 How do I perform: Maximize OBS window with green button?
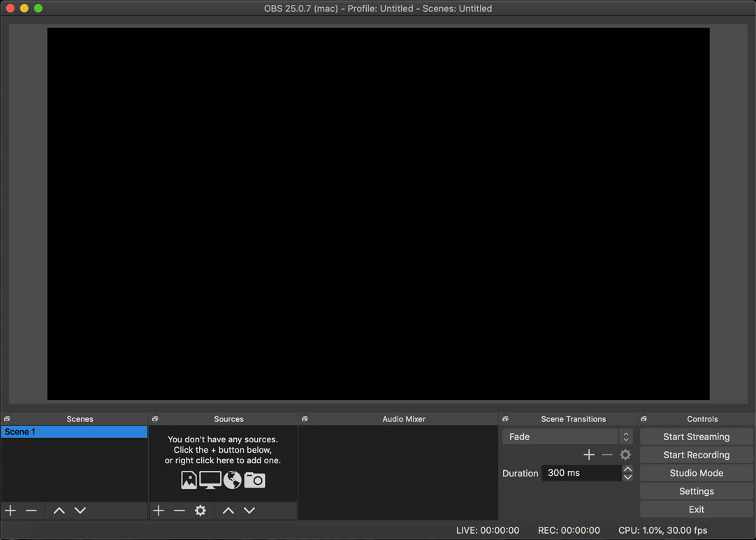[38, 8]
